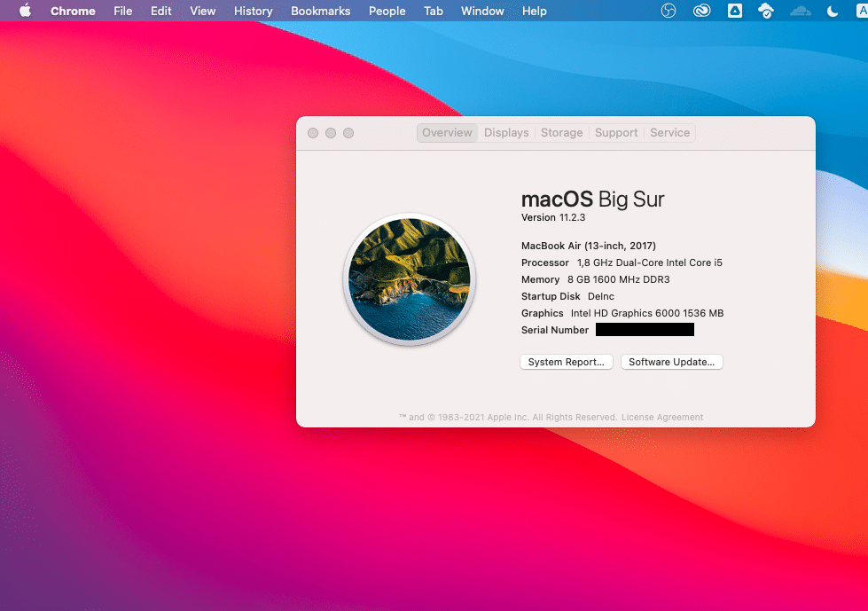868x611 pixels.
Task: Click the Processor 1,8 GHz Dual-Core value
Action: point(649,262)
